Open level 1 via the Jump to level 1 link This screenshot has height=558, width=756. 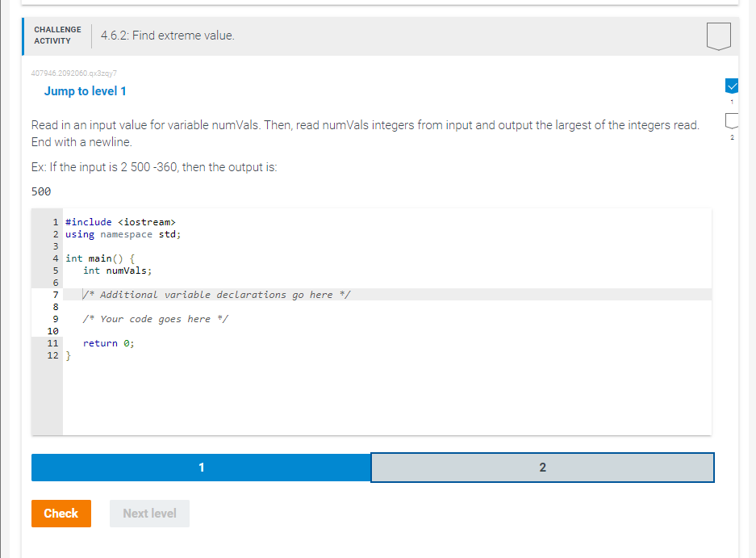coord(85,91)
